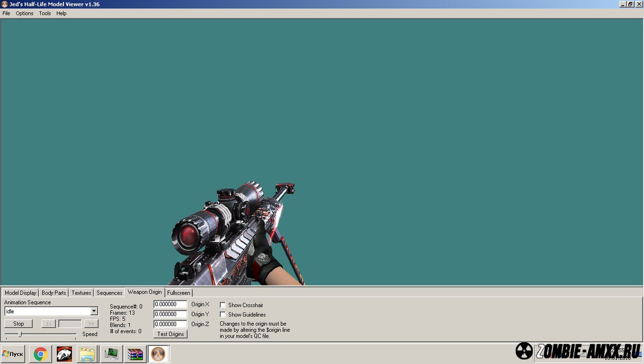This screenshot has width=644, height=364.
Task: Open the File menu
Action: coord(6,14)
